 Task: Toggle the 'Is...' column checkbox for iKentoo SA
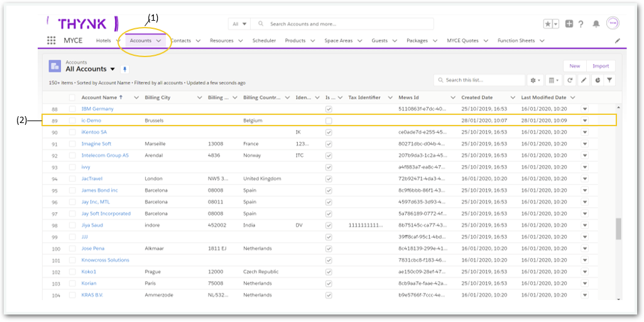[x=329, y=132]
